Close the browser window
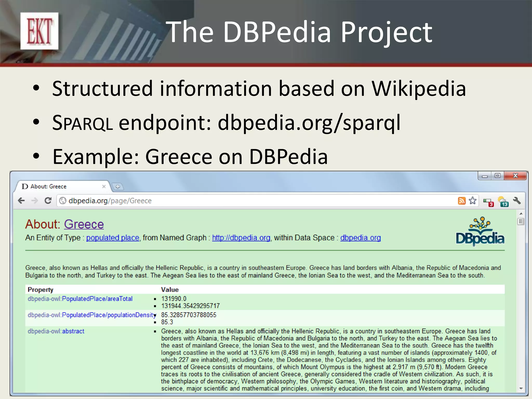Image resolution: width=532 pixels, height=399 pixels. click(515, 176)
